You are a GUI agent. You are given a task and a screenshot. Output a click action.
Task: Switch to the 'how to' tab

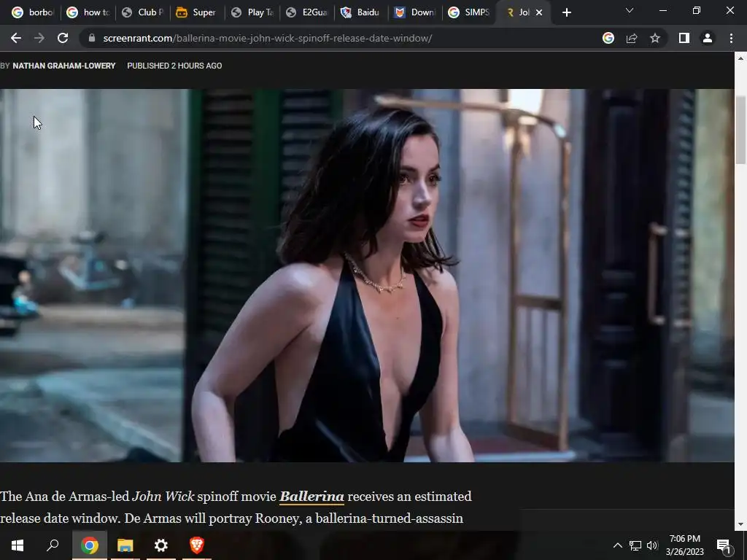pos(88,12)
